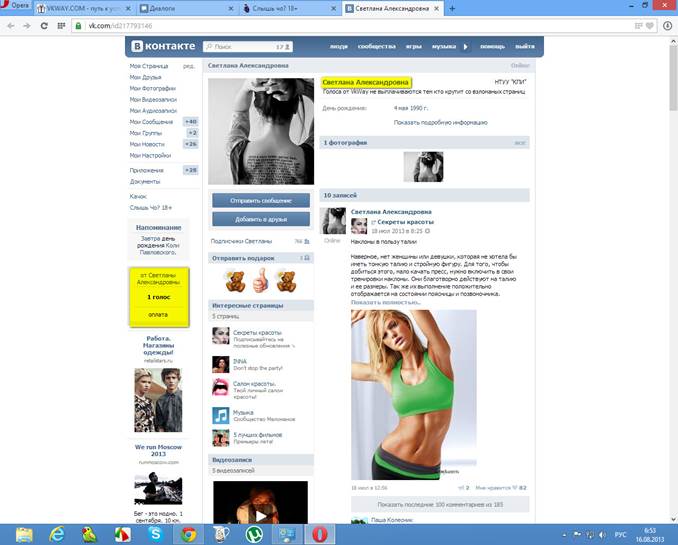
Task: Click the gift teddy bear on the left
Action: click(x=235, y=280)
